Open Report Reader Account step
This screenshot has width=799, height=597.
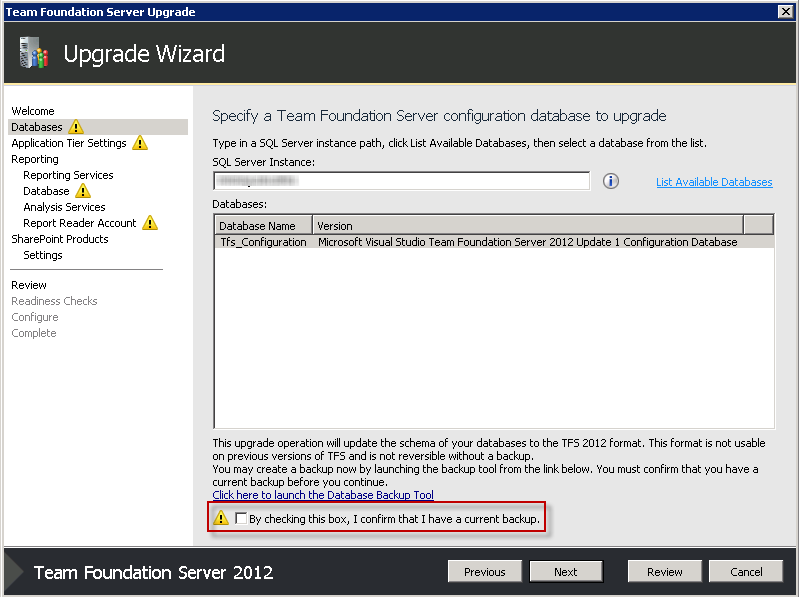point(79,223)
